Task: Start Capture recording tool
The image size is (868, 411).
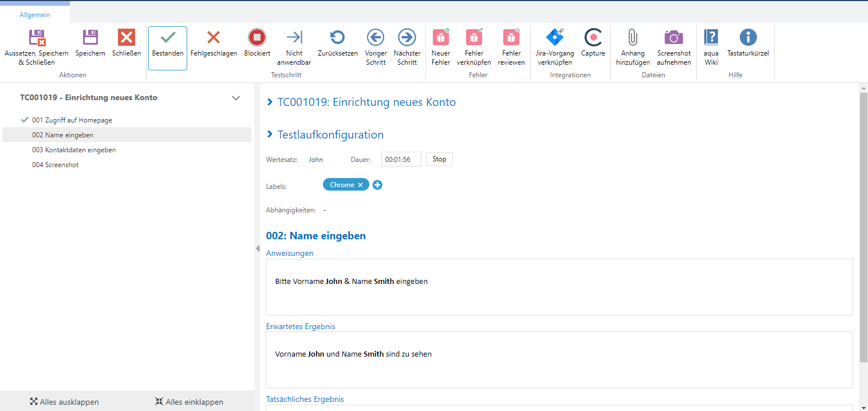Action: [593, 38]
